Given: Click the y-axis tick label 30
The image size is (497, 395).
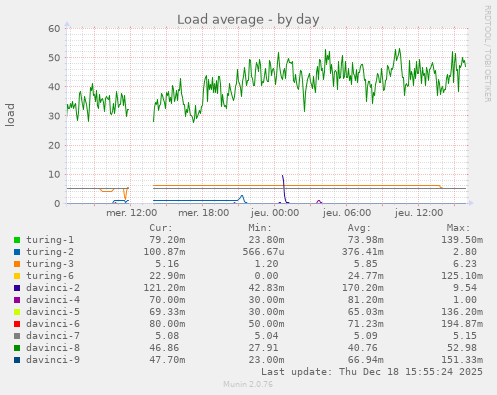Looking at the screenshot, I should (x=54, y=116).
